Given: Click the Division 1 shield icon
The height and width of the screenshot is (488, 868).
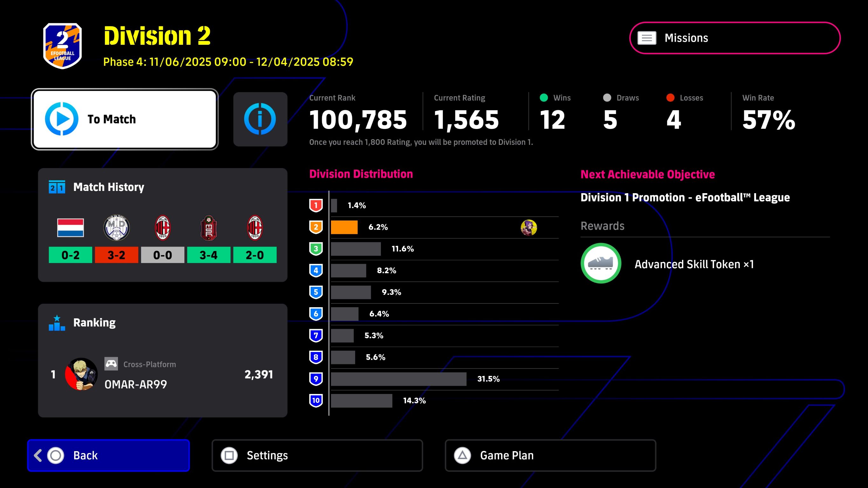Looking at the screenshot, I should pos(316,206).
